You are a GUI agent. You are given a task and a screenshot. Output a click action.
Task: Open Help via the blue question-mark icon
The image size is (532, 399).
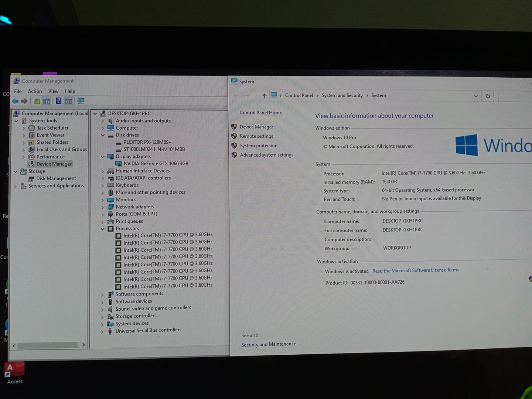click(58, 100)
